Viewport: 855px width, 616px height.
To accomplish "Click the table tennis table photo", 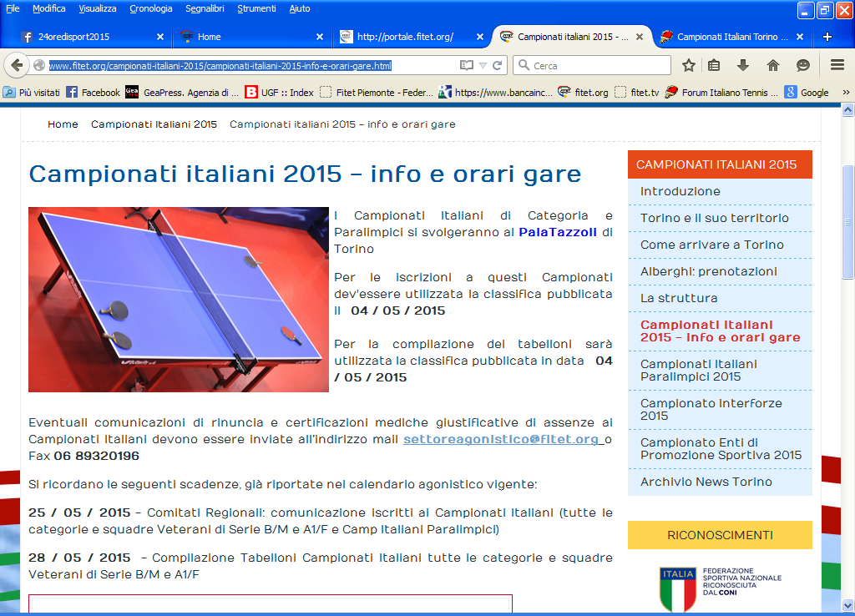I will click(x=179, y=300).
